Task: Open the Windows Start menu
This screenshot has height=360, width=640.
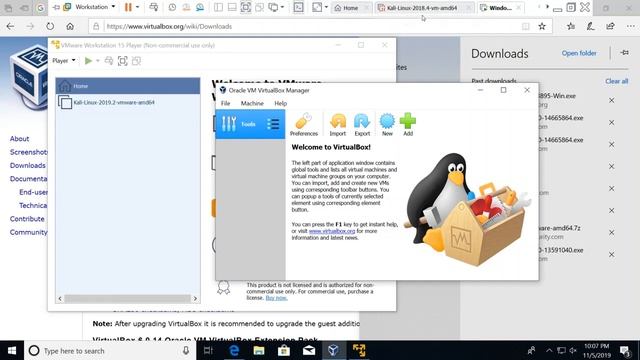Action: click(x=12, y=351)
